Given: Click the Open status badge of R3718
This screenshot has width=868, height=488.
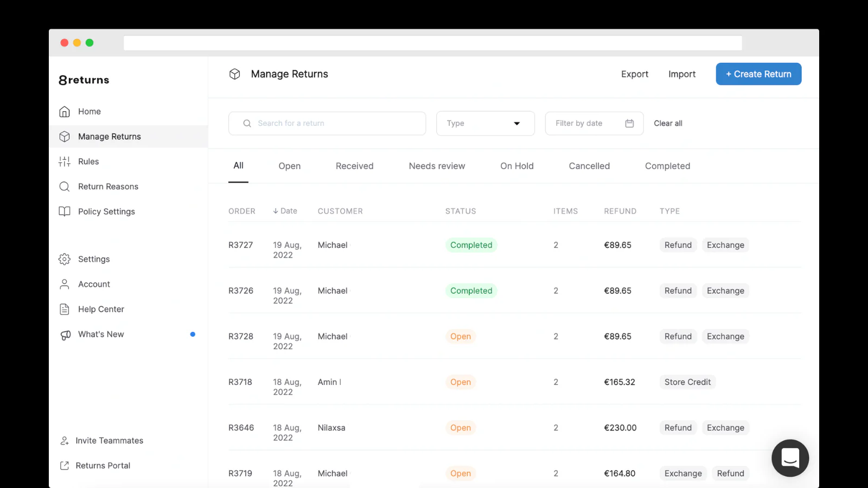Looking at the screenshot, I should point(461,382).
